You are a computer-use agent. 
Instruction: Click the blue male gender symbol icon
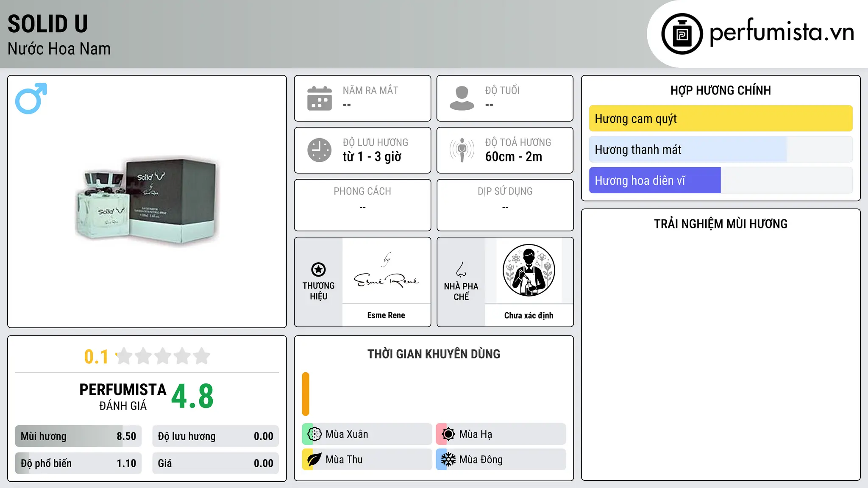coord(31,98)
